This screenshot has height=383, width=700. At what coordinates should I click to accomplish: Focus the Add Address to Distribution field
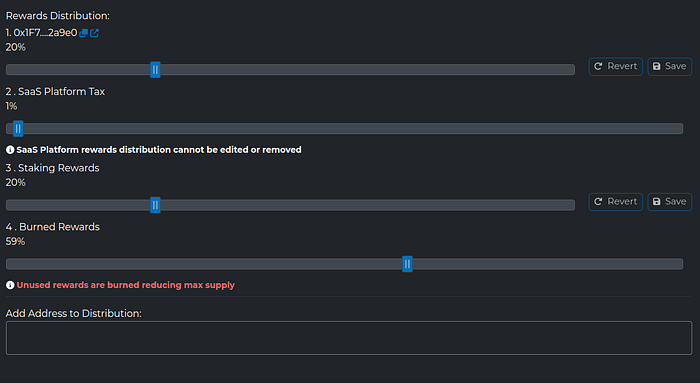[x=349, y=338]
